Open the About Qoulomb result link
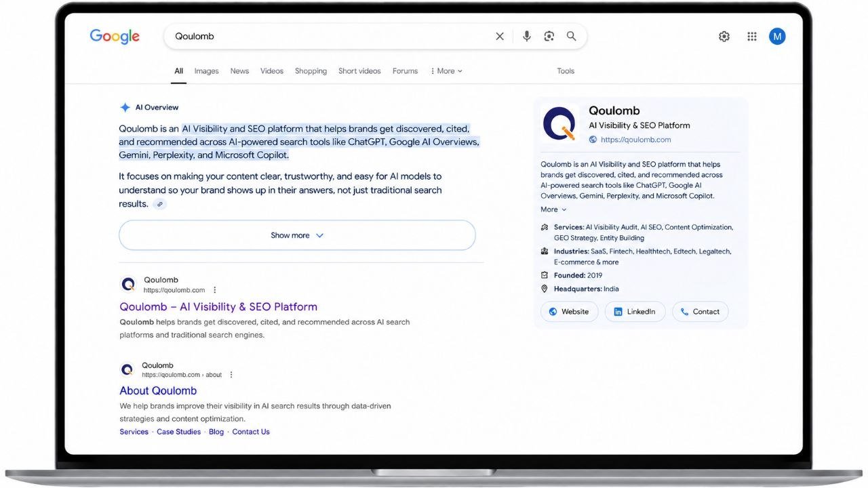868x488 pixels. [158, 391]
